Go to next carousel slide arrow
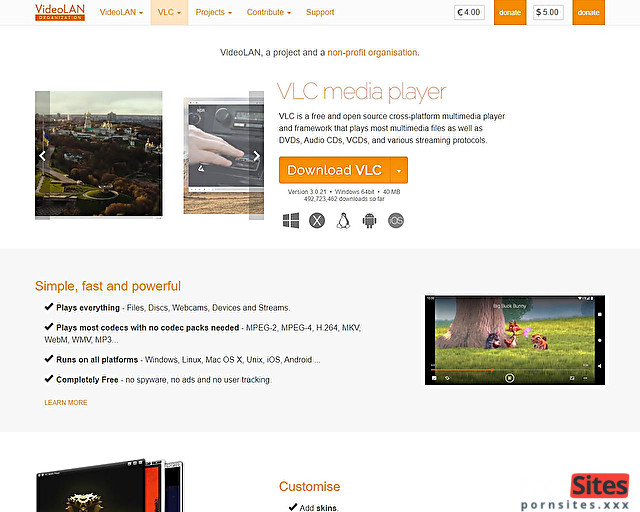This screenshot has width=640, height=512. click(256, 156)
